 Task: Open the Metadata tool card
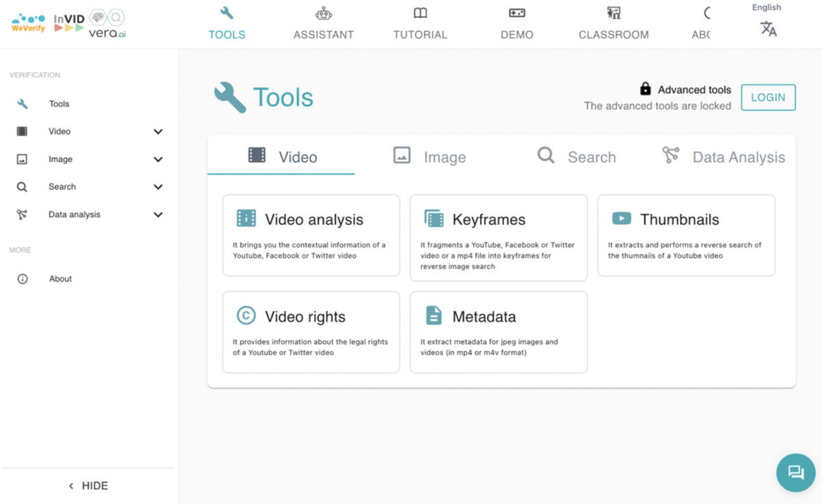coord(498,332)
